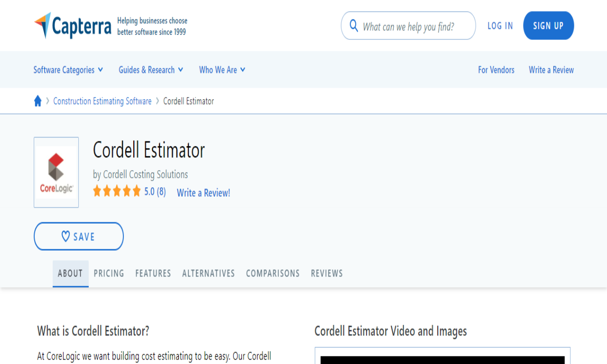Open the For Vendors link
The width and height of the screenshot is (607, 364).
pyautogui.click(x=496, y=70)
